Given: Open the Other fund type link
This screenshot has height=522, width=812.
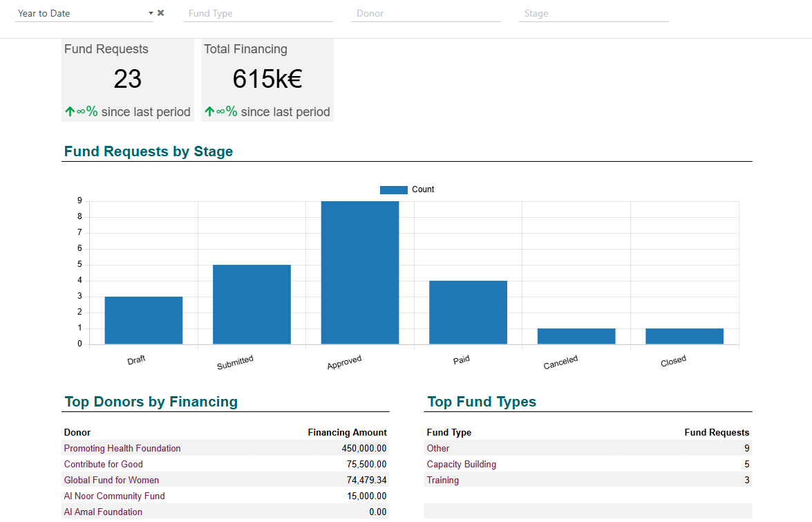Looking at the screenshot, I should click(x=438, y=449).
